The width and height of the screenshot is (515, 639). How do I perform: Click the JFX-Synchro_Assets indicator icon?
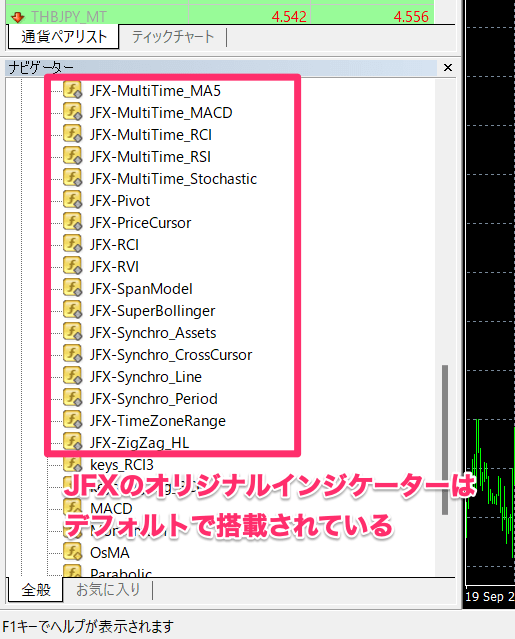(x=73, y=332)
